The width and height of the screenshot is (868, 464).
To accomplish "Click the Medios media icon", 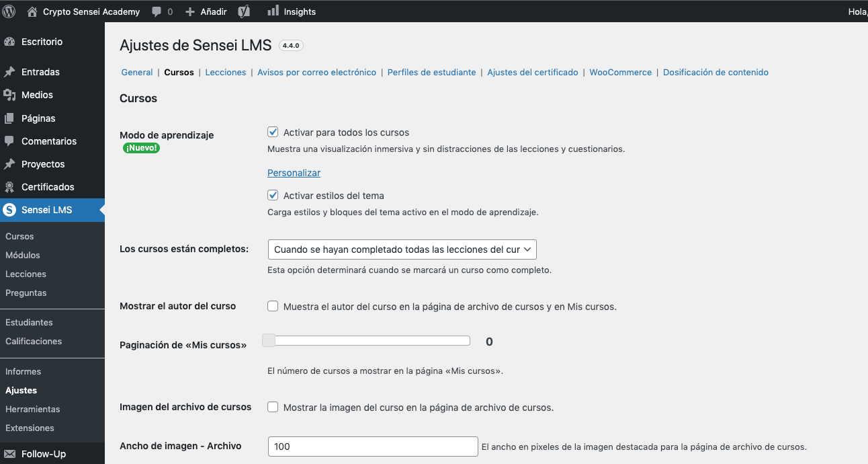I will [9, 95].
